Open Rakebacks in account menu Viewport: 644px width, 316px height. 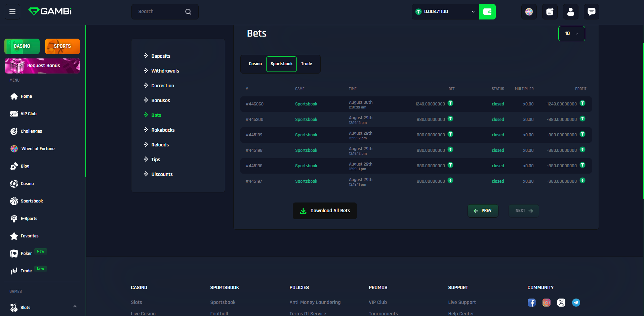coord(163,130)
